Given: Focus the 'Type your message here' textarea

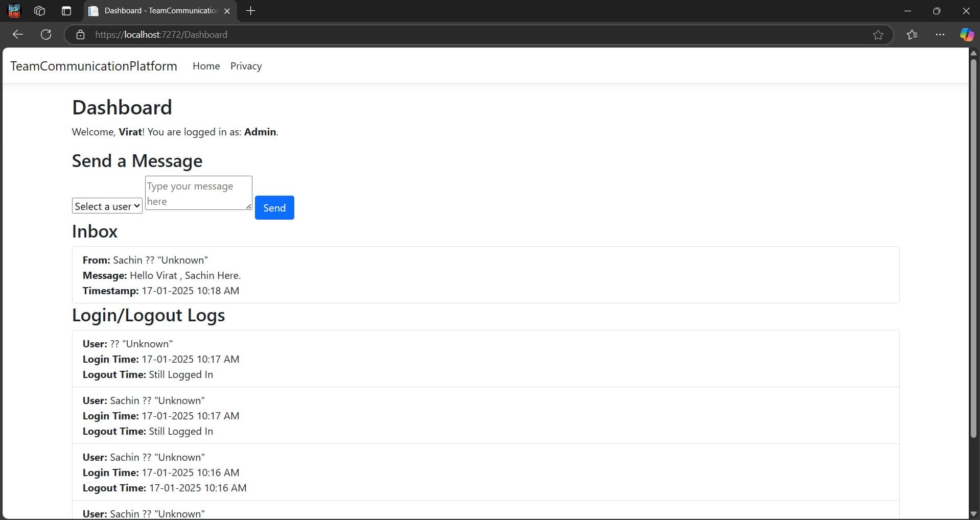Looking at the screenshot, I should (x=199, y=193).
